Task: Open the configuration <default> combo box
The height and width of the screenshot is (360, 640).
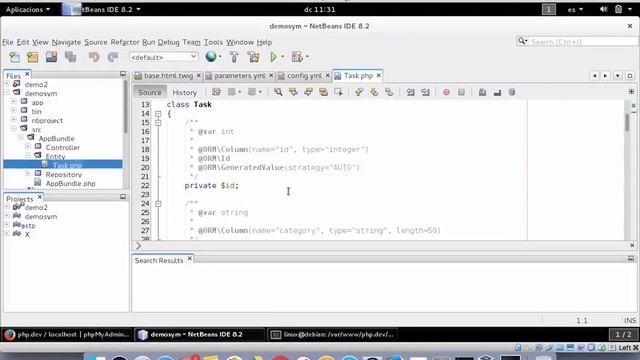Action: (164, 57)
